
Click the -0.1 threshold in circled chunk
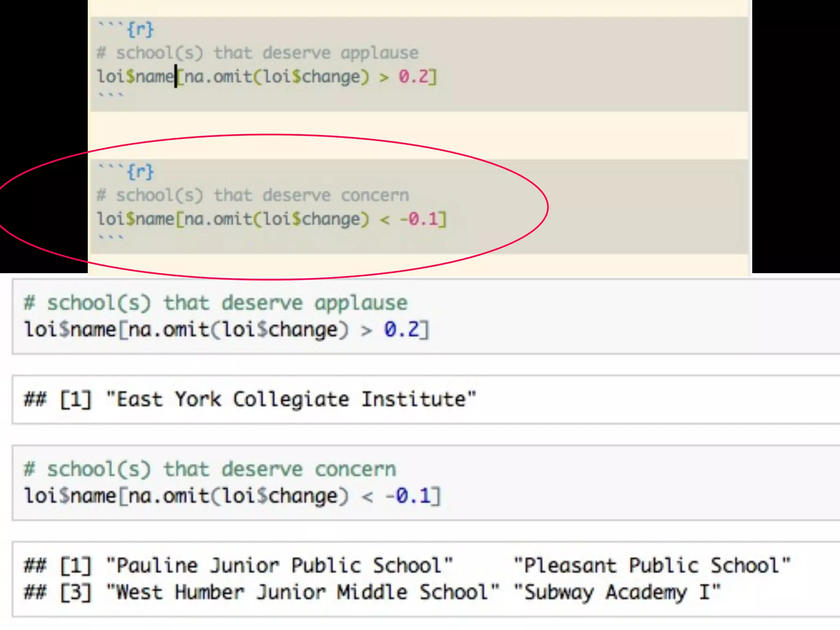coord(419,219)
